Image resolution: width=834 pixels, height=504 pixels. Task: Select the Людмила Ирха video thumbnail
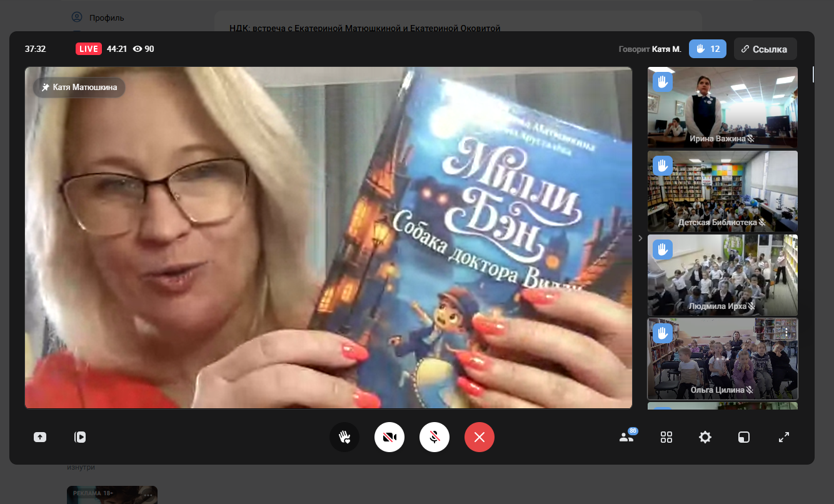(x=722, y=275)
